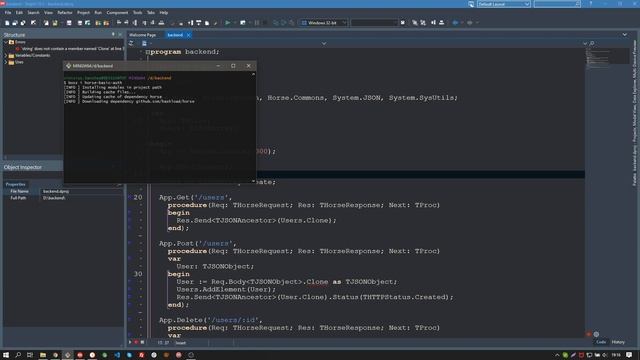Open the Refactor menu

[65, 13]
